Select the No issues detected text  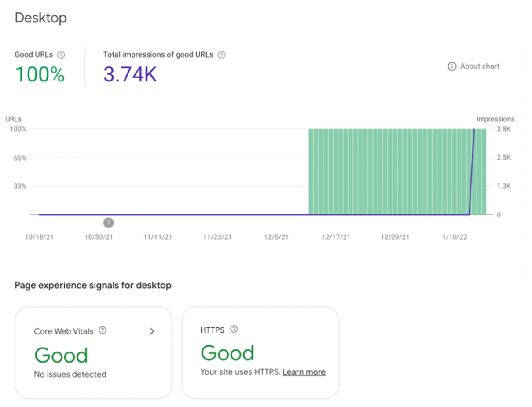70,374
